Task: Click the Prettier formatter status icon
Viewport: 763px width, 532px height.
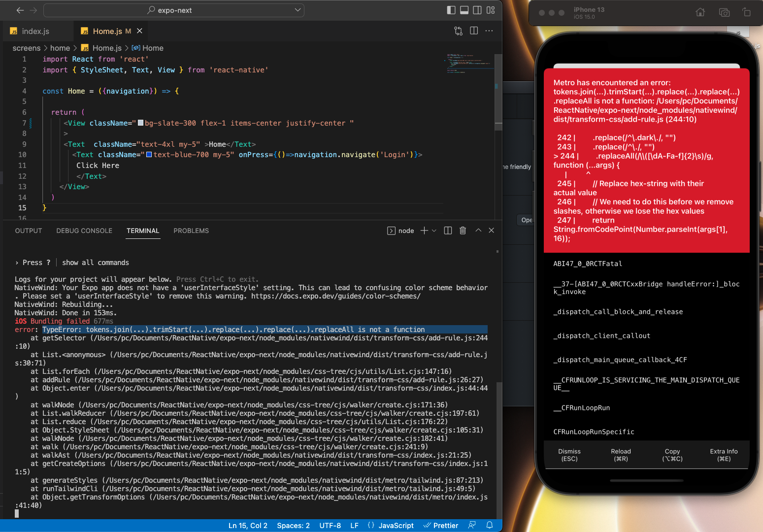Action: click(440, 525)
